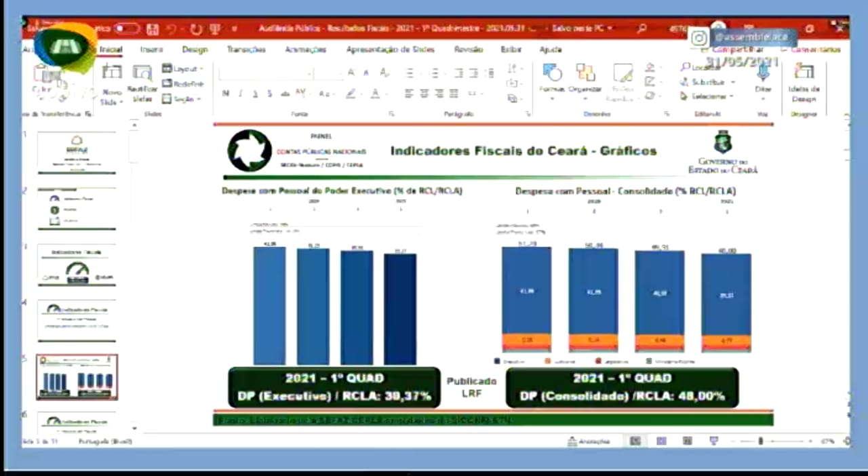Click the Compartilhar button
The height and width of the screenshot is (476, 868).
[x=738, y=49]
